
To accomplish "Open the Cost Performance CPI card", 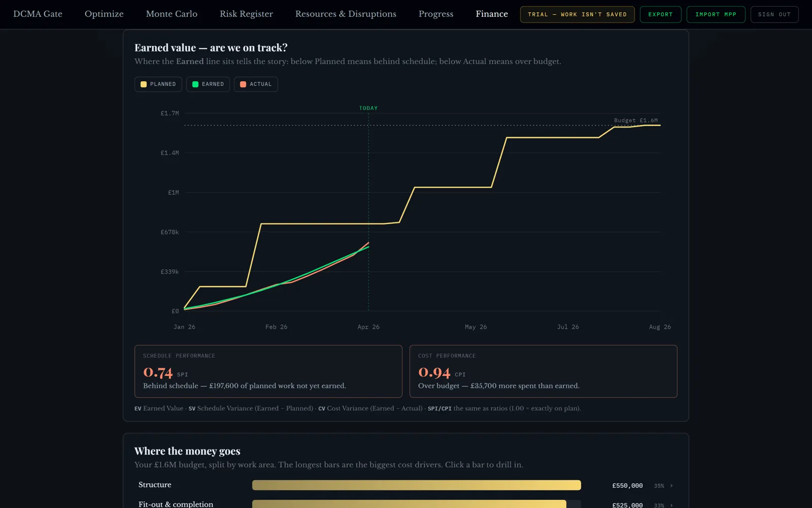I will 543,371.
